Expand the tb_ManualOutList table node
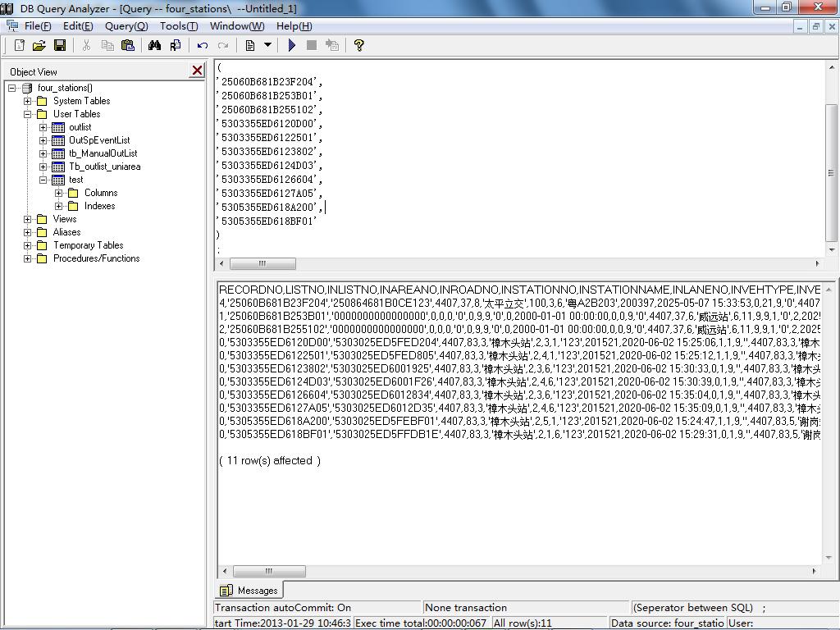Screen dimensions: 840x630 click(43, 153)
